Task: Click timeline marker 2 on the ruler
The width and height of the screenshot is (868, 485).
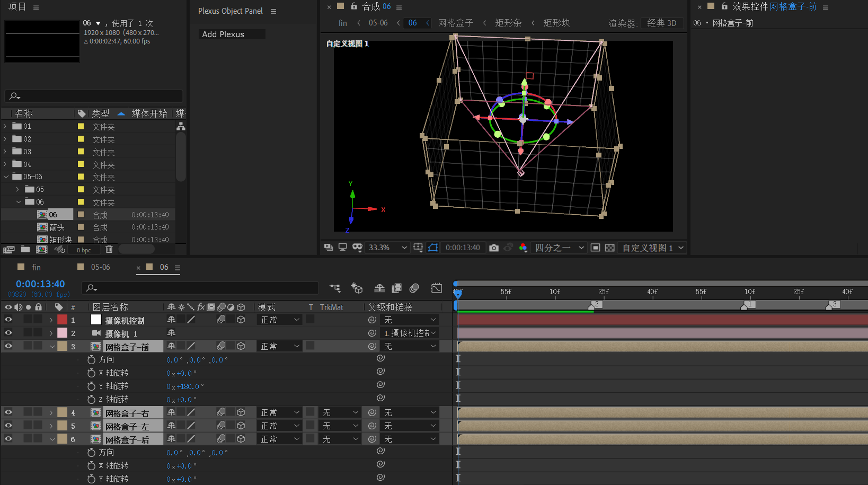Action: 596,304
